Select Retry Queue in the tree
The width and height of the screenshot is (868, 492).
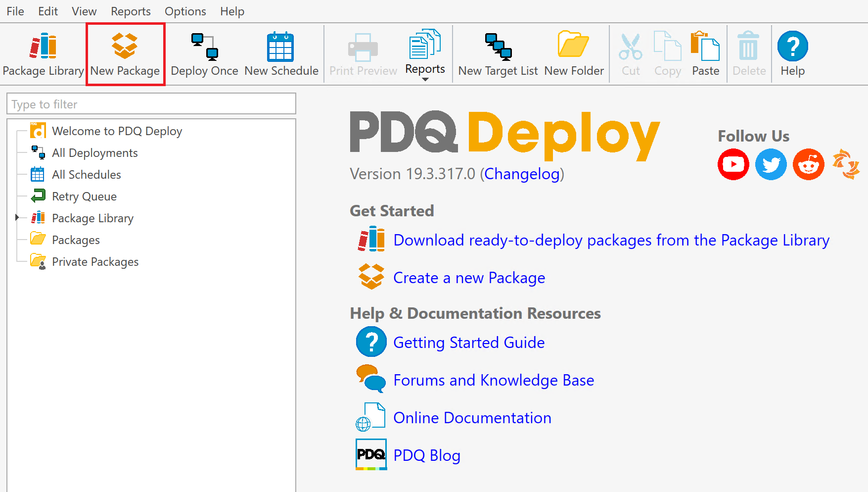84,197
